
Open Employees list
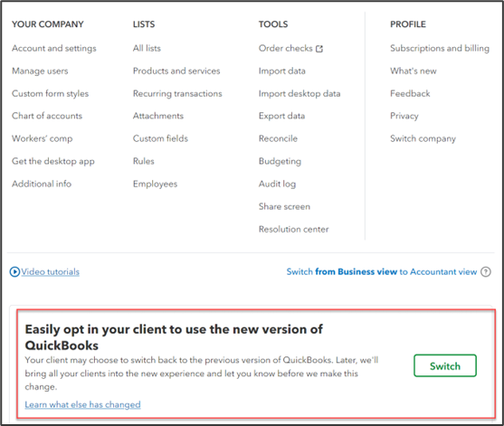tap(156, 184)
